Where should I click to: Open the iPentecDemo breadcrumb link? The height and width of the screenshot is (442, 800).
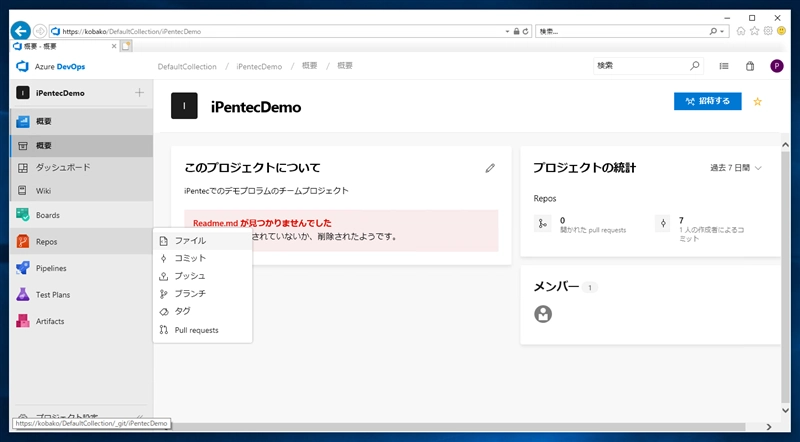[259, 66]
